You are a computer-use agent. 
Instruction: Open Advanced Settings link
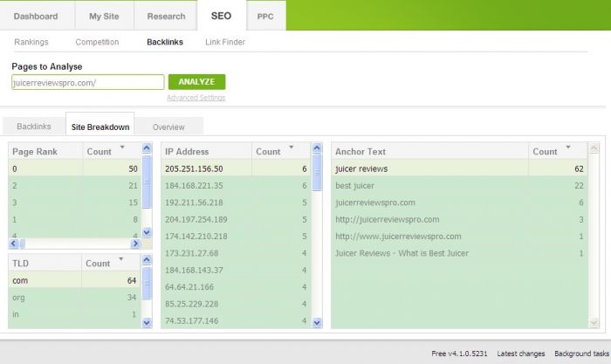coord(196,98)
